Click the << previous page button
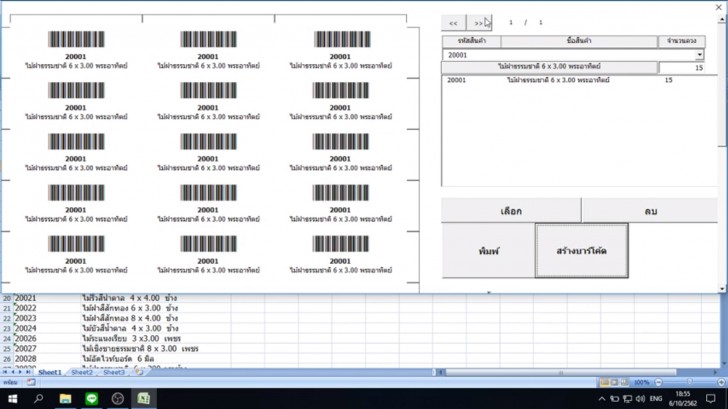The height and width of the screenshot is (409, 728). pos(453,23)
